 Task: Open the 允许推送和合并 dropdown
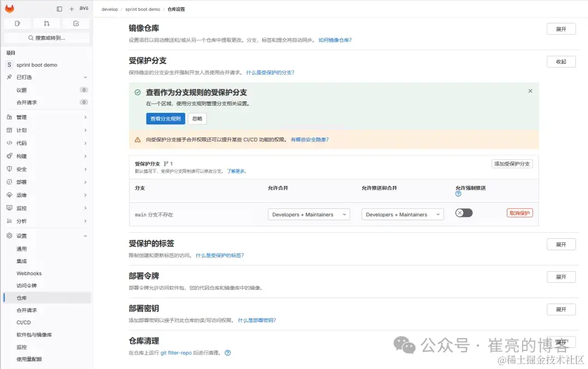402,214
